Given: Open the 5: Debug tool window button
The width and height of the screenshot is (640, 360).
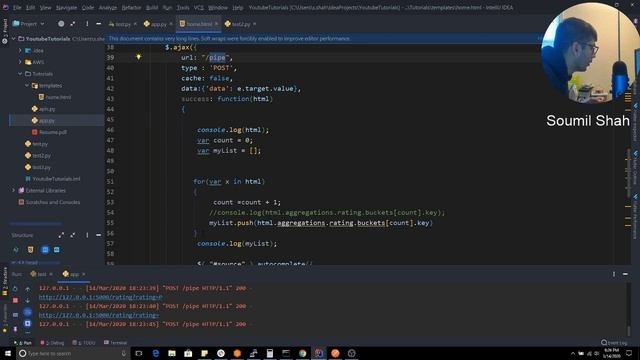Looking at the screenshot, I should (52, 343).
